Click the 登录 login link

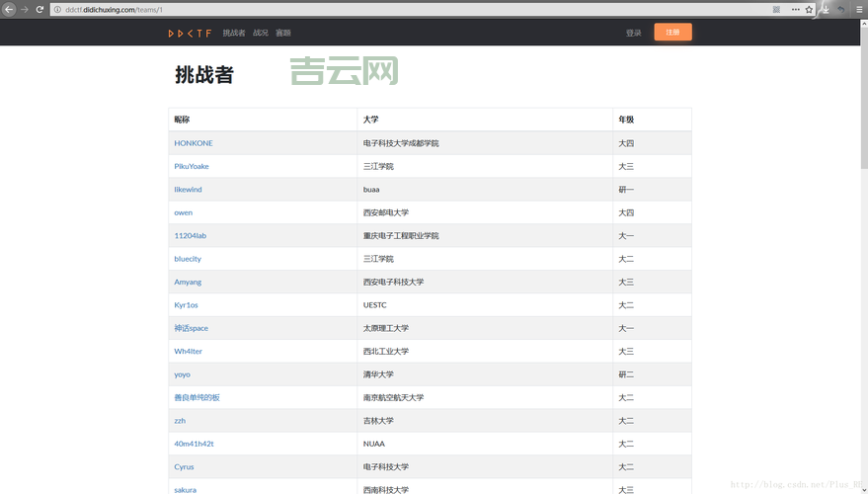633,33
